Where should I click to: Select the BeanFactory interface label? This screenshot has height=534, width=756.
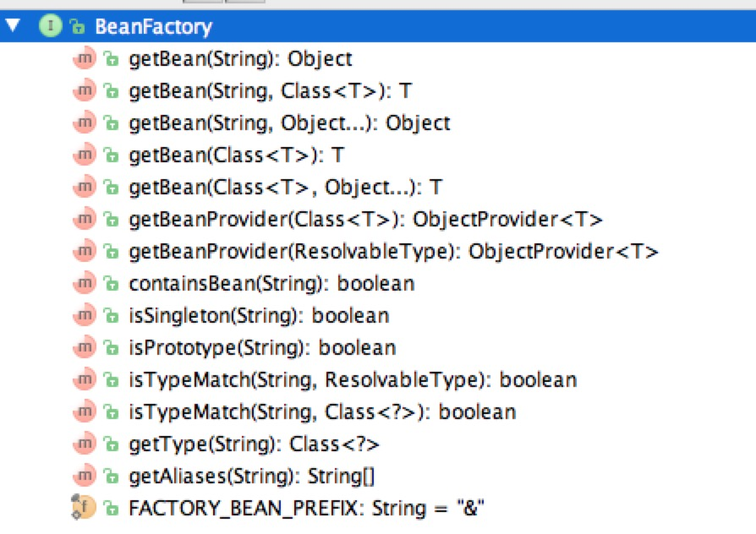[x=153, y=26]
